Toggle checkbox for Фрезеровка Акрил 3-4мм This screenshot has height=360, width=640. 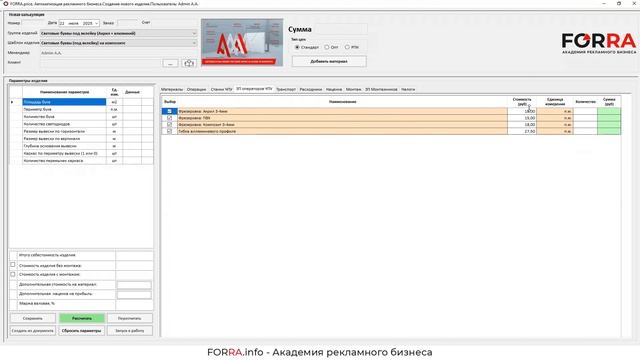(x=169, y=111)
